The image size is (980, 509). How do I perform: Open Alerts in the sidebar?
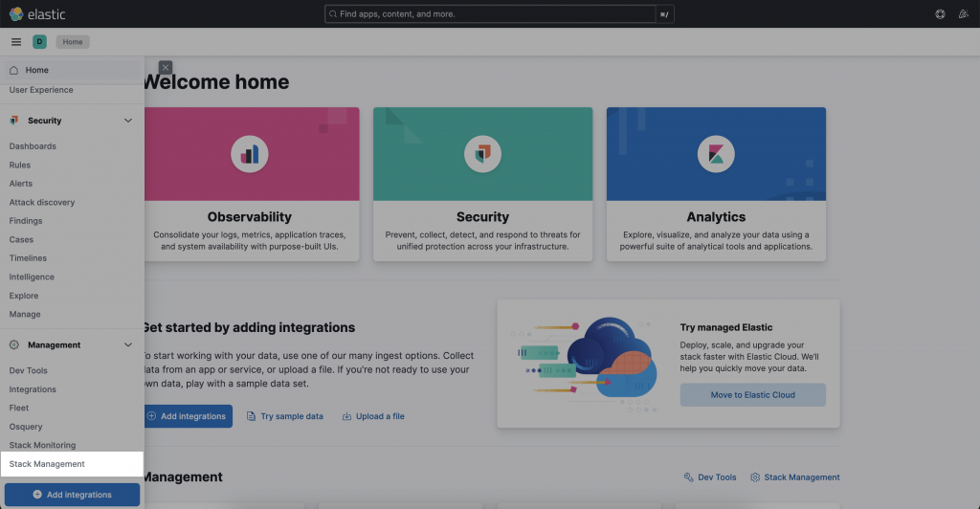pos(21,184)
